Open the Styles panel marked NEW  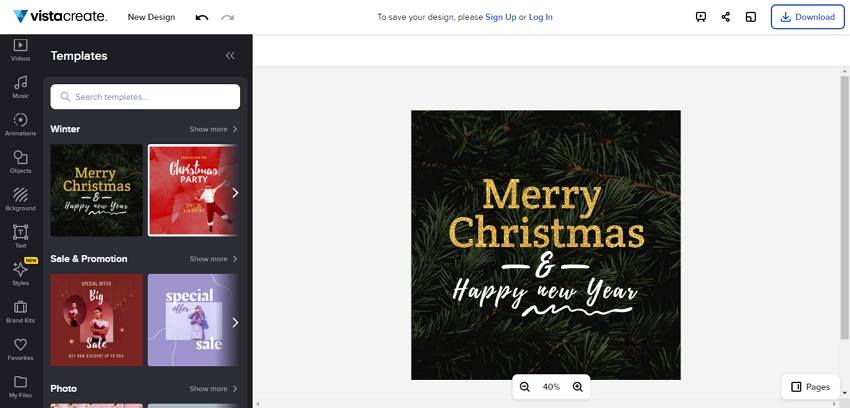pyautogui.click(x=20, y=274)
